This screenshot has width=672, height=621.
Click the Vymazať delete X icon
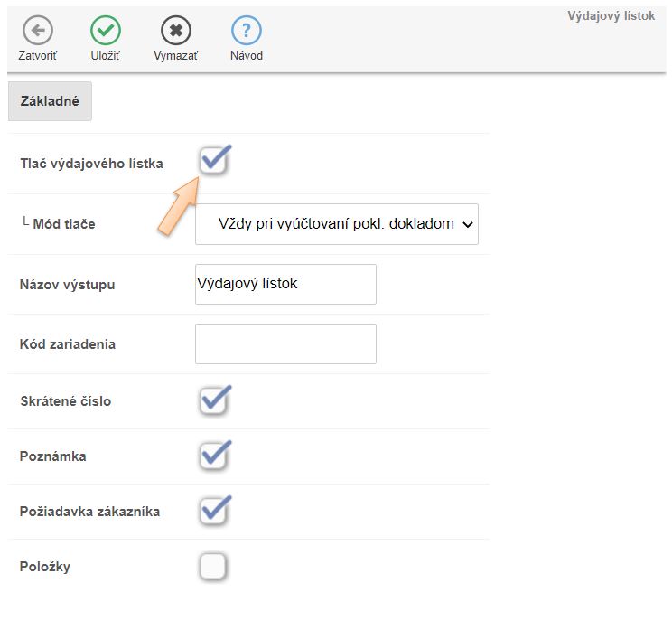coord(175,31)
